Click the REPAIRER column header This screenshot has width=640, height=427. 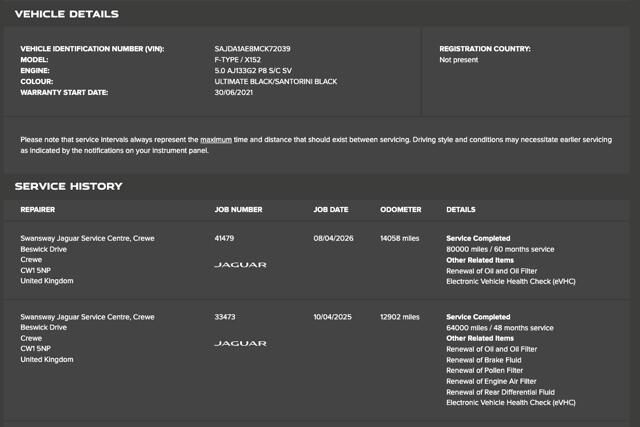point(38,209)
